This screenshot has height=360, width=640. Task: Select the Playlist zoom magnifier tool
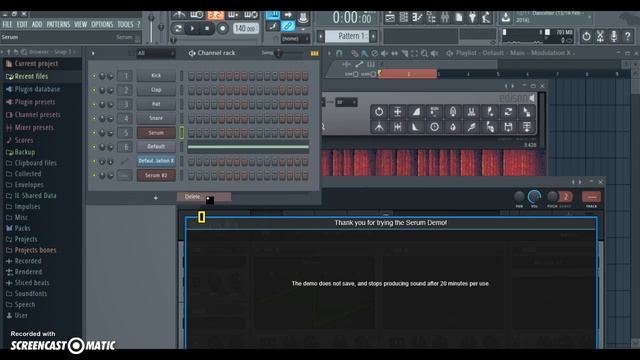click(424, 53)
